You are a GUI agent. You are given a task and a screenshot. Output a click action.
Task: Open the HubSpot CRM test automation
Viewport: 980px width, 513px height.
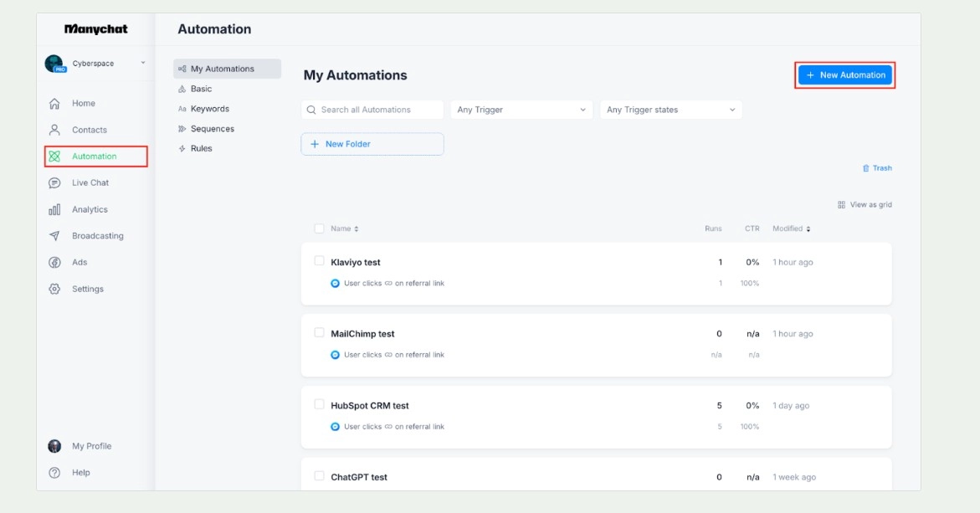click(369, 406)
